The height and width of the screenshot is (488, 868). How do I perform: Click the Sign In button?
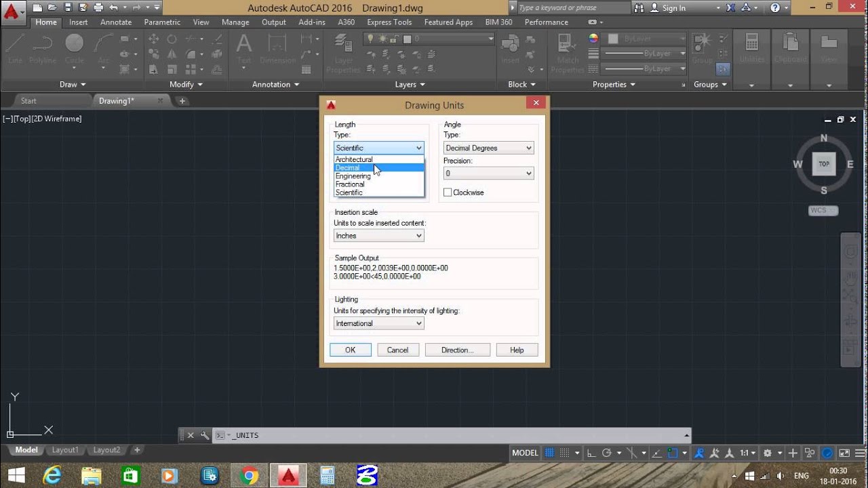[668, 7]
